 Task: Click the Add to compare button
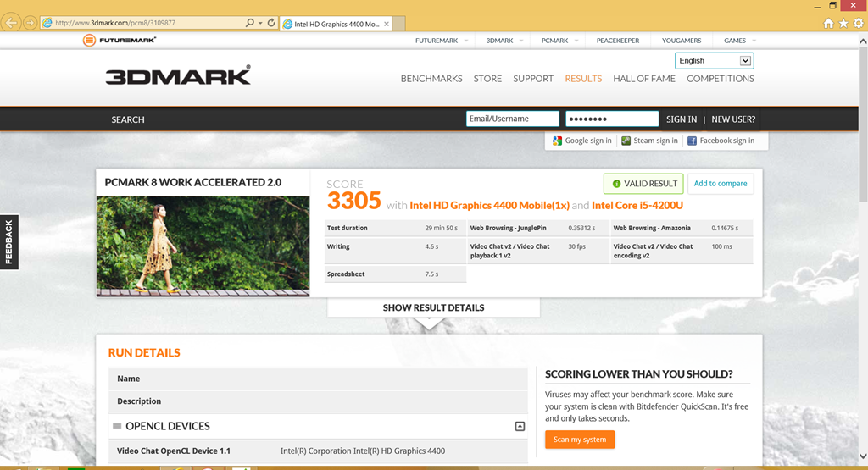coord(721,184)
